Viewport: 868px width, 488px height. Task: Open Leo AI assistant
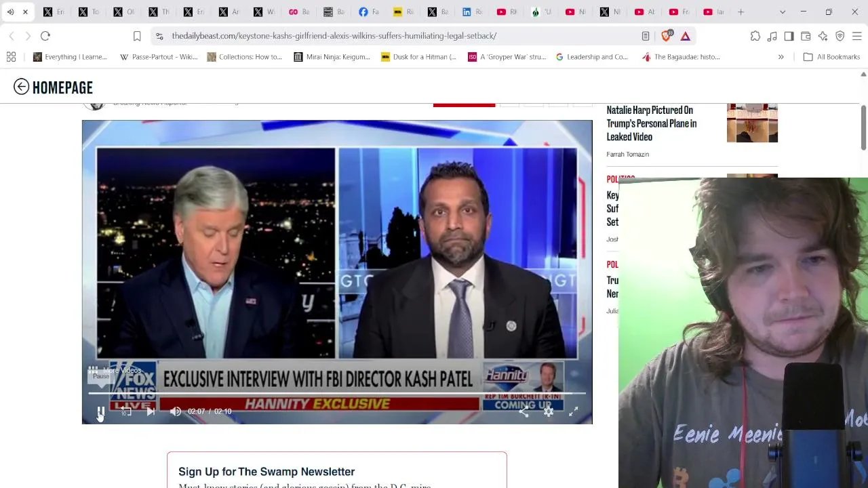[823, 36]
